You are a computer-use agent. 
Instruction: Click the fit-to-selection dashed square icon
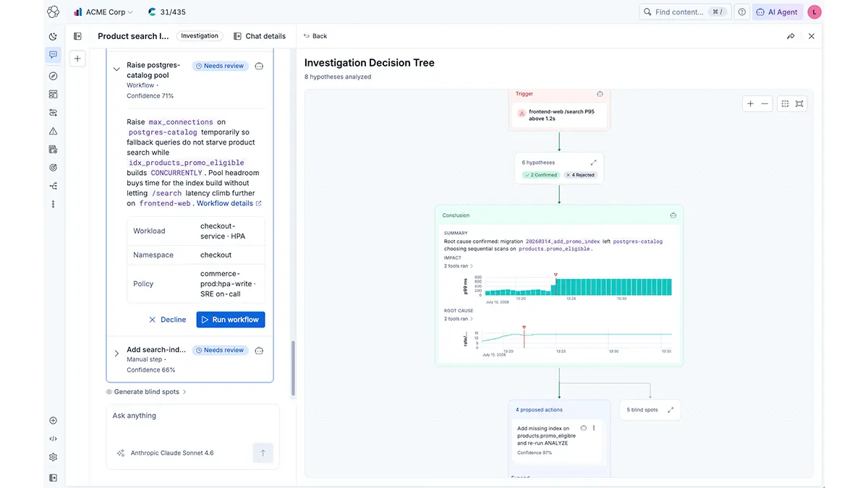coord(786,104)
